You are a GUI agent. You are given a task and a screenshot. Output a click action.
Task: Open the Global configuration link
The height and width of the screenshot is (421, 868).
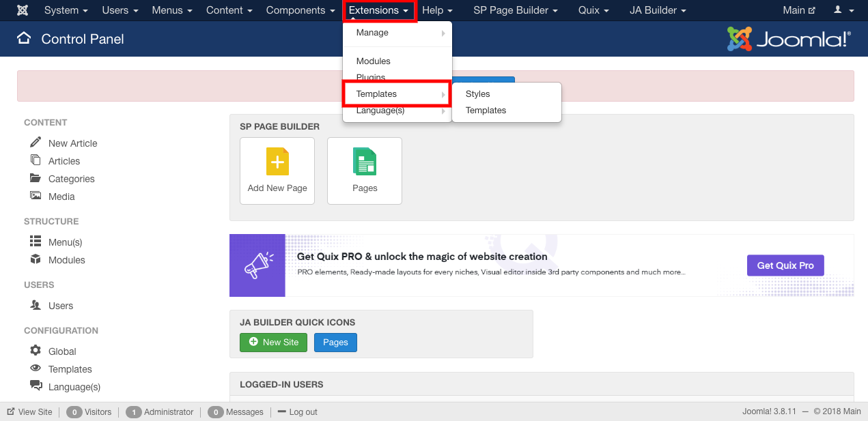click(x=62, y=351)
